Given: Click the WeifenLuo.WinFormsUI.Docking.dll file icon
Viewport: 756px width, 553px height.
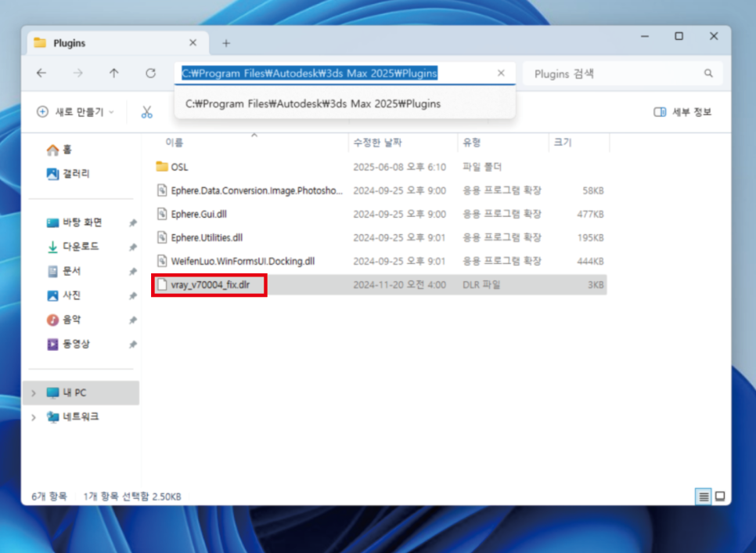Looking at the screenshot, I should (162, 261).
